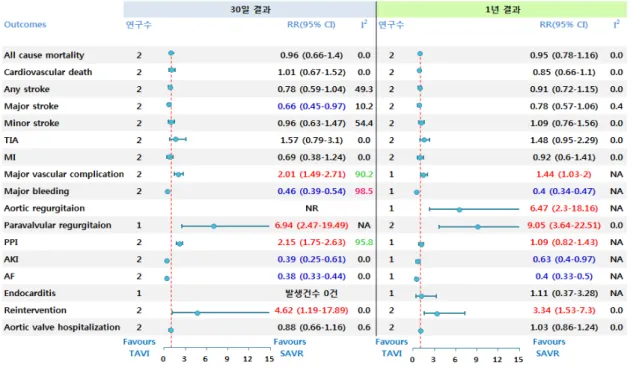Click red value '1.09 (0.82-1.43)'

[x=564, y=242]
